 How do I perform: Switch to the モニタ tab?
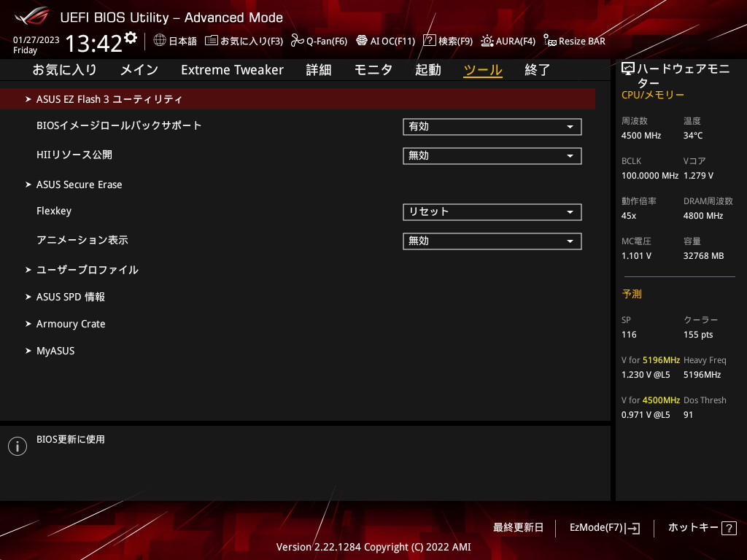(373, 70)
